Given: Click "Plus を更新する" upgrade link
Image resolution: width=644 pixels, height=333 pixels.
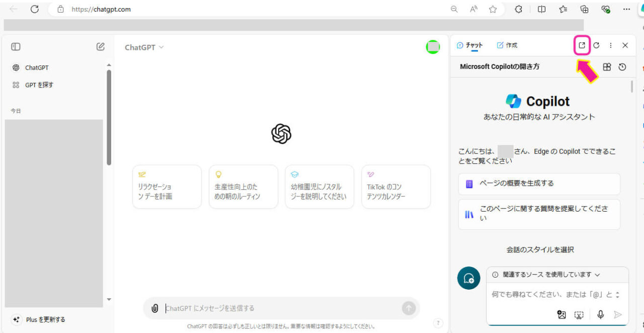Looking at the screenshot, I should coord(39,319).
